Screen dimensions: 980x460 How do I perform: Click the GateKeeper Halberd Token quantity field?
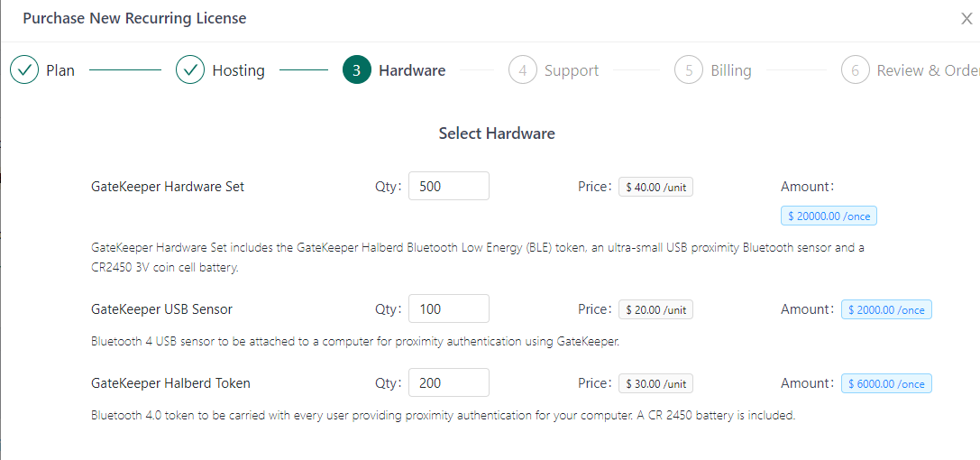[x=448, y=383]
